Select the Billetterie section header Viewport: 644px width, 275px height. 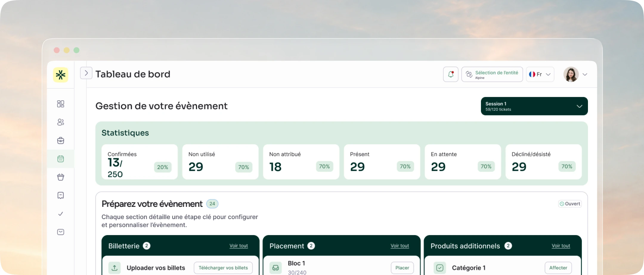[180, 246]
